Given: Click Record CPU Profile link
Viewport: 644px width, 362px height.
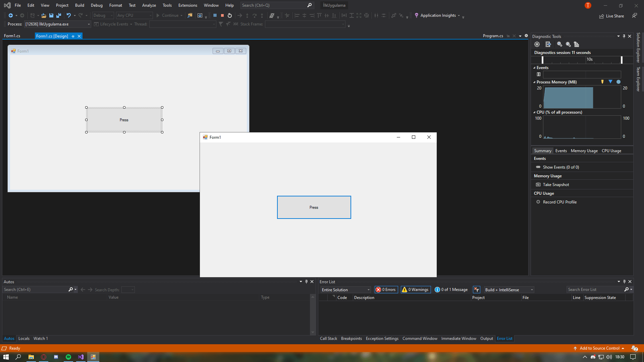Looking at the screenshot, I should (x=559, y=202).
